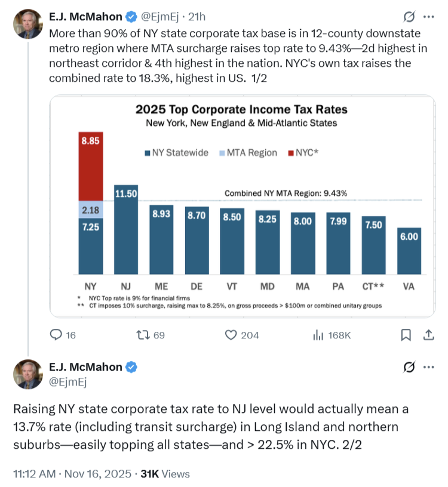448x487 pixels.
Task: Click the 31K Views count
Action: click(165, 474)
